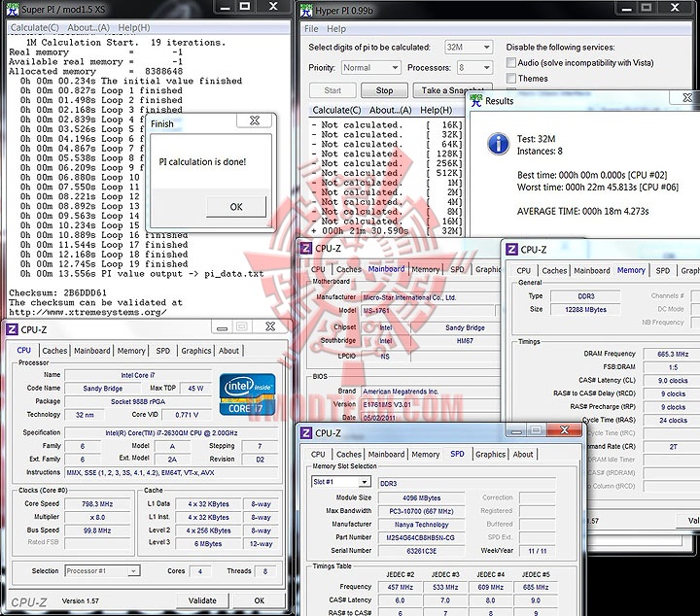
Task: Click the CPU-Z icon in the SPD window title
Action: [306, 432]
